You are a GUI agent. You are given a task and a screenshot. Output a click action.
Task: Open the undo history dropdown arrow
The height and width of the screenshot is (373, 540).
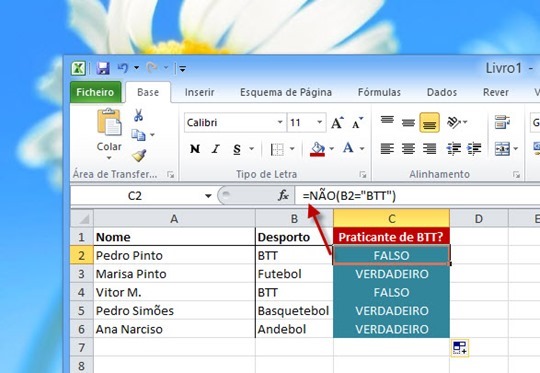click(x=137, y=68)
